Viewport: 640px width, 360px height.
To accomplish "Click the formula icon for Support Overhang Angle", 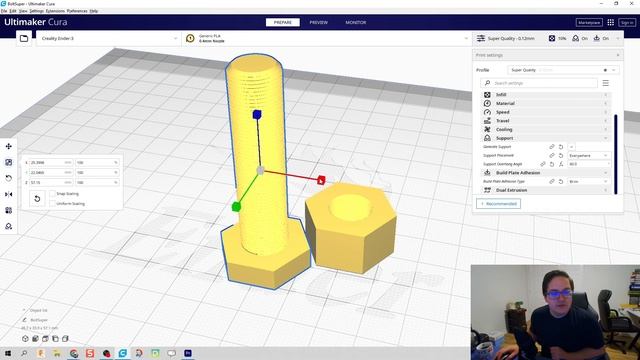I will [561, 164].
